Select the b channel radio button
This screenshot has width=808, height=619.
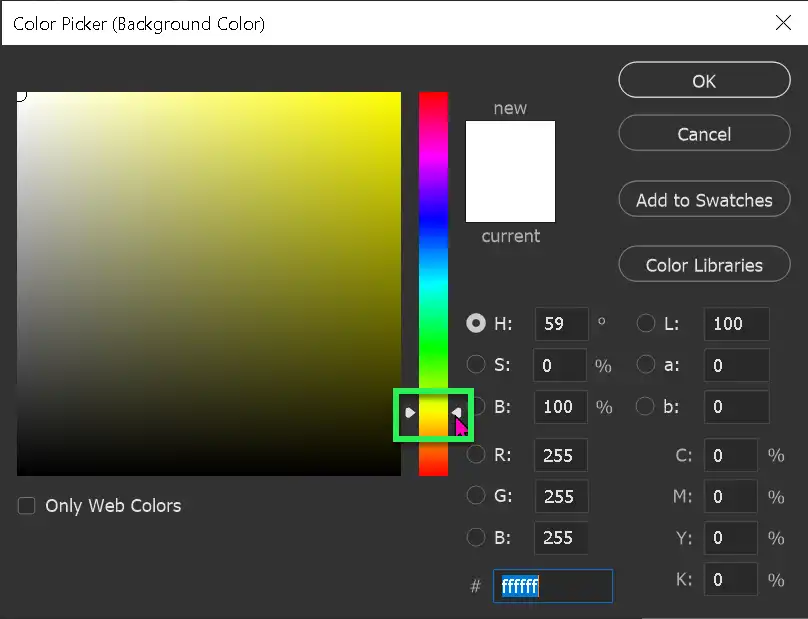click(x=646, y=406)
